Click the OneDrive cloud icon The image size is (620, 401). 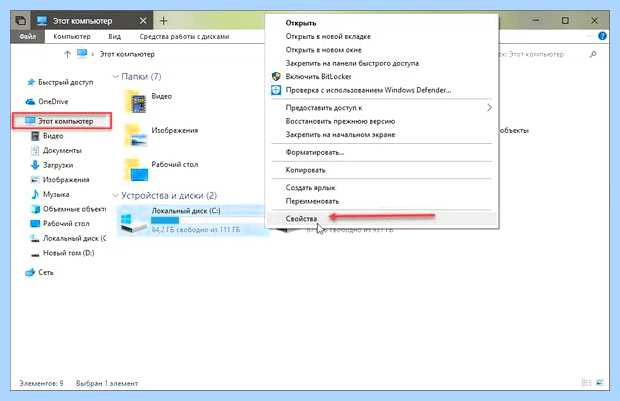click(30, 102)
